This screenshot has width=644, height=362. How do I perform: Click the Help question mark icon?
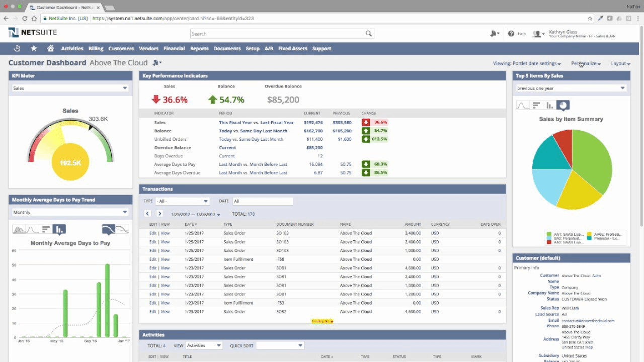tap(511, 34)
